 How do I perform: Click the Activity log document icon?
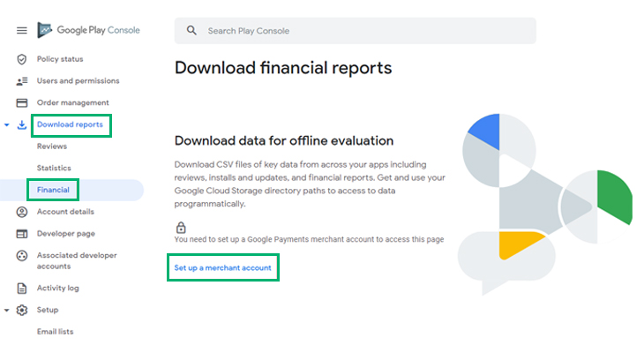[22, 289]
